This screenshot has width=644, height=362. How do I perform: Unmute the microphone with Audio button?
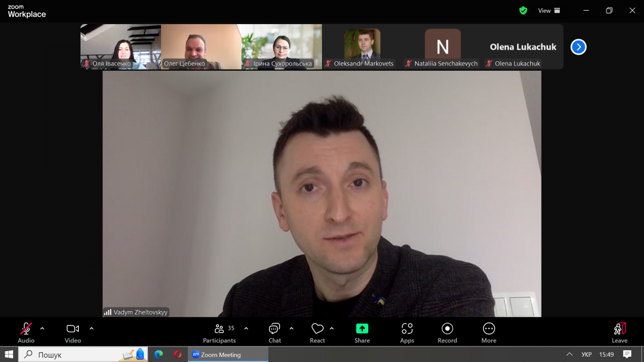pos(26,333)
